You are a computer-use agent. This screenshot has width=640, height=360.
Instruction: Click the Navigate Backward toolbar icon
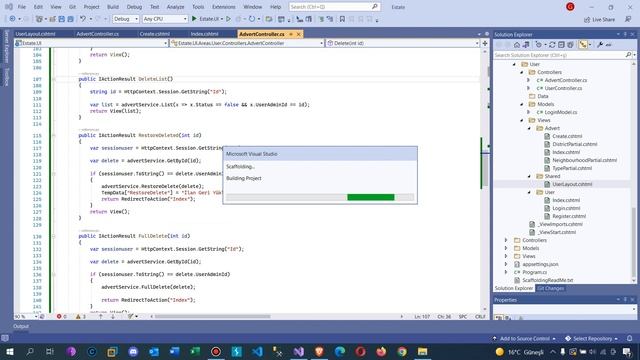(x=12, y=19)
